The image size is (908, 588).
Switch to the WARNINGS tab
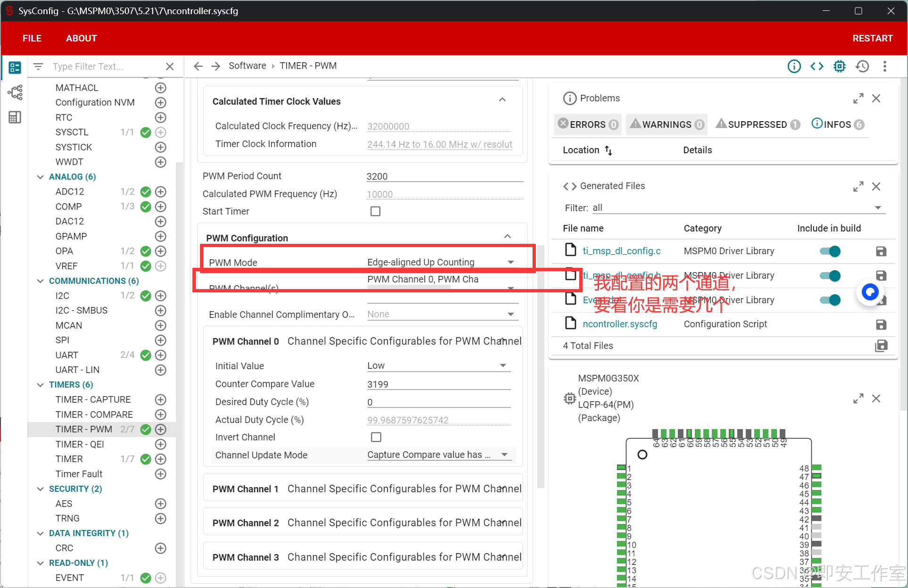tap(667, 124)
